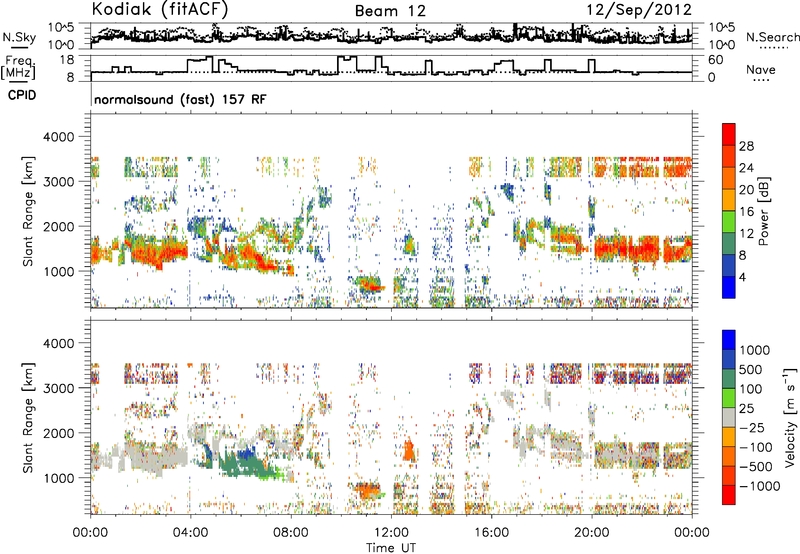Viewport: 800px width, 554px height.
Task: Click the '18' frequency axis value
Action: tap(67, 59)
